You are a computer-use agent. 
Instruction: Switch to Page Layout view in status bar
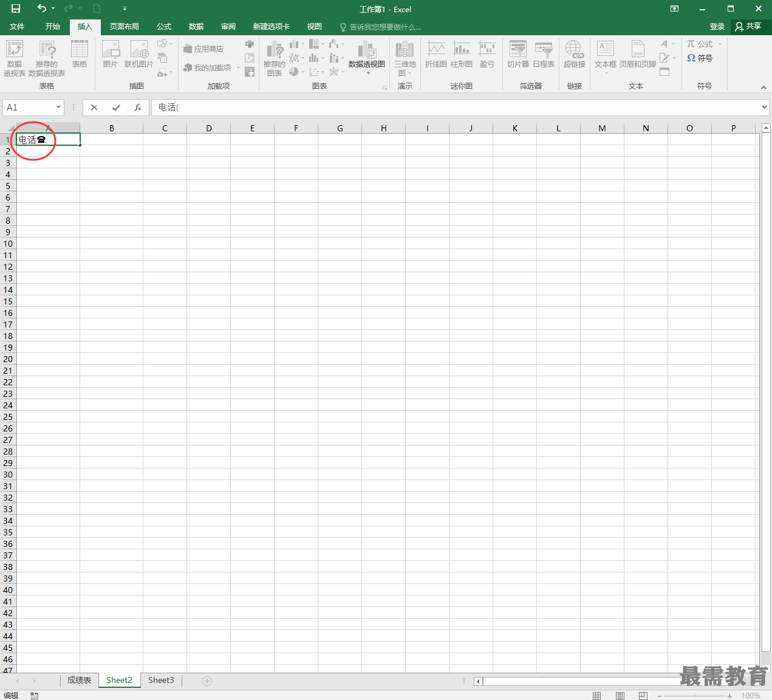click(620, 696)
